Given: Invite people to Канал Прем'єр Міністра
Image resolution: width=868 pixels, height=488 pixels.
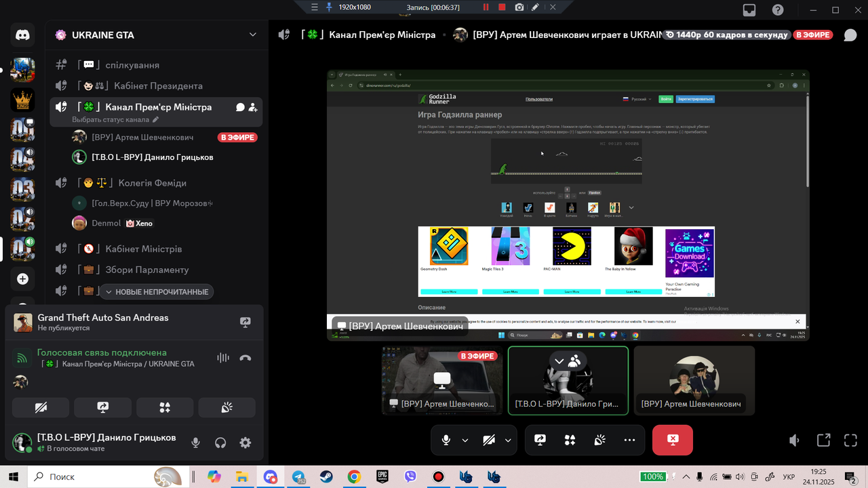Looking at the screenshot, I should click(253, 107).
